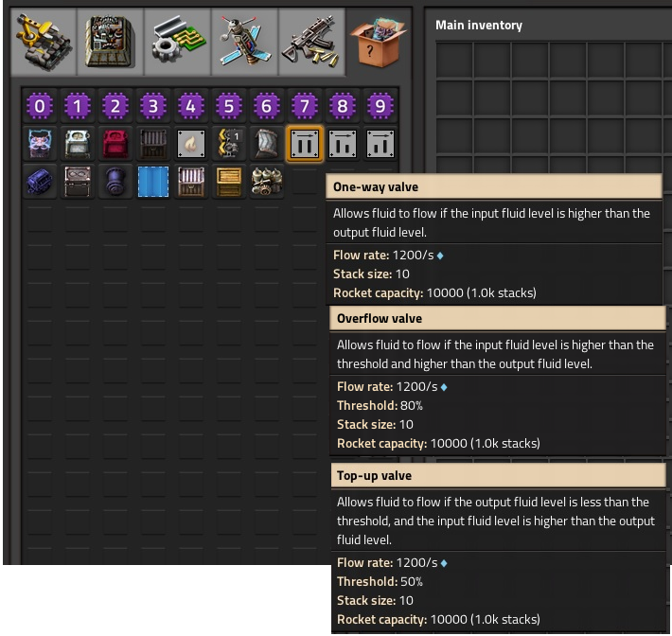Select the highlighted One-way valve item

pyautogui.click(x=304, y=144)
